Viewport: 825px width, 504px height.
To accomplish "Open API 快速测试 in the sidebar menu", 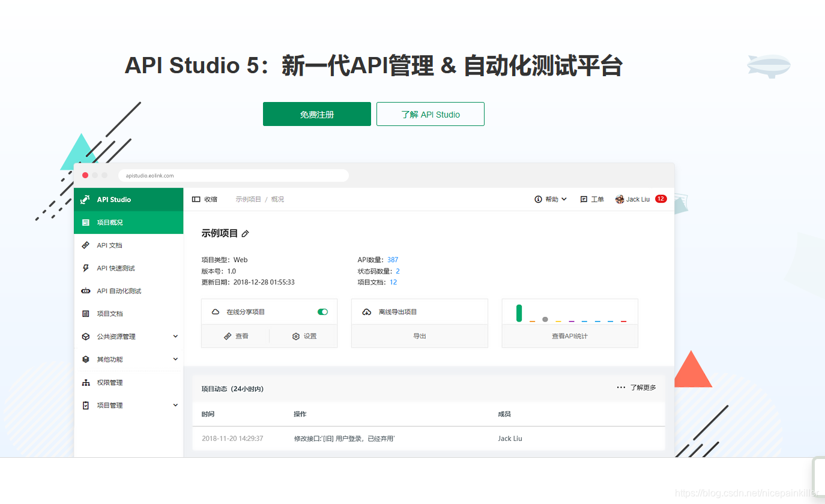I will [x=128, y=268].
